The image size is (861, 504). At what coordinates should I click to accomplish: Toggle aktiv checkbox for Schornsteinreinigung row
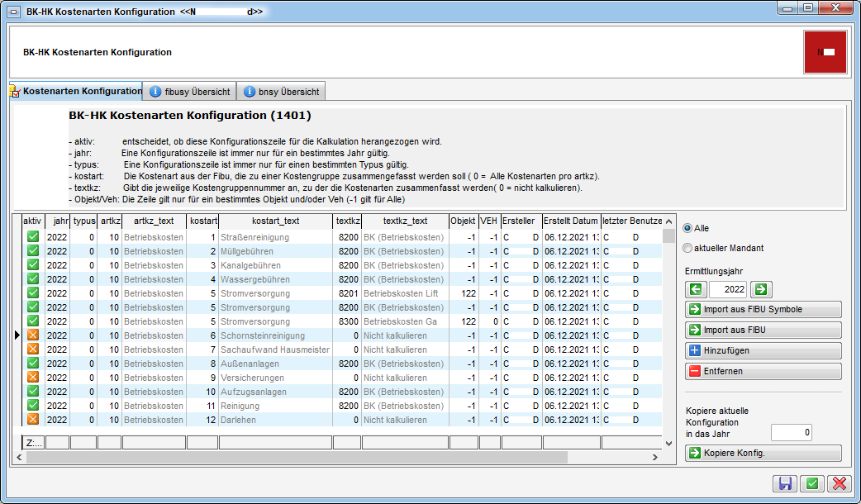point(33,335)
